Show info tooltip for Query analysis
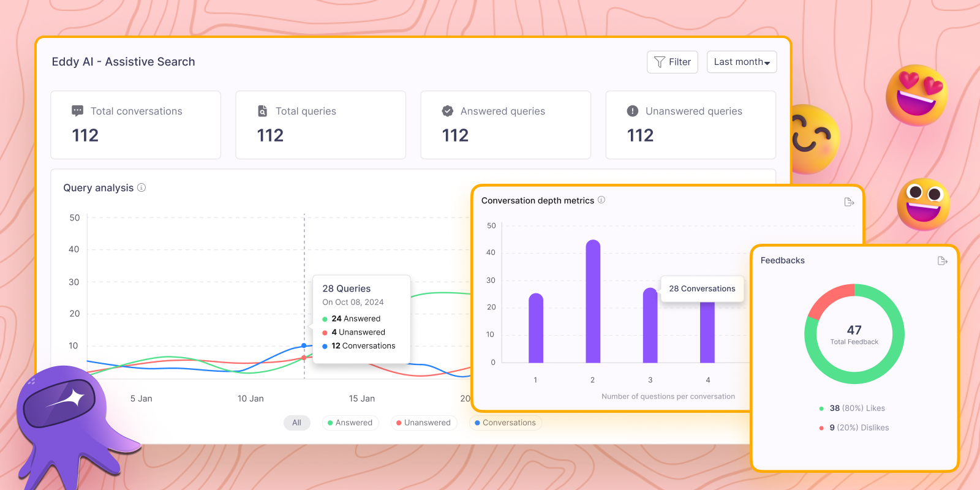The width and height of the screenshot is (980, 490). pos(141,187)
